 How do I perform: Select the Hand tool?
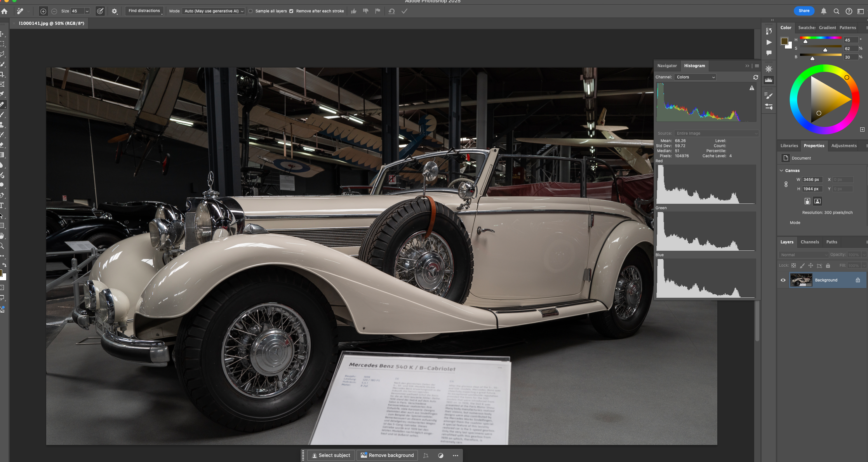(x=2, y=236)
